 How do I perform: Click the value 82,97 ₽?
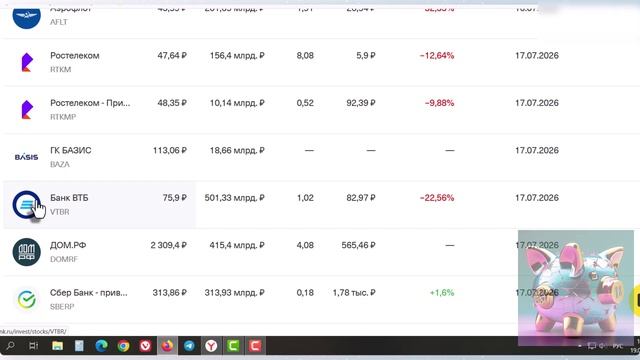[361, 198]
